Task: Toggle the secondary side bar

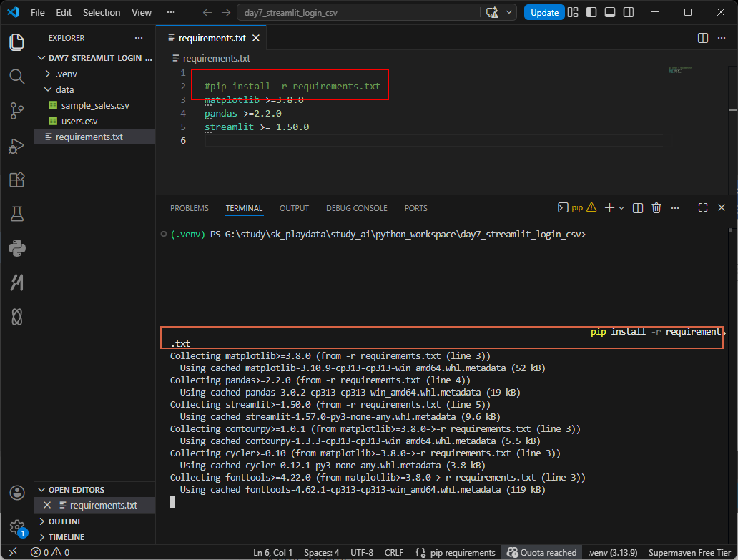Action: (x=629, y=12)
